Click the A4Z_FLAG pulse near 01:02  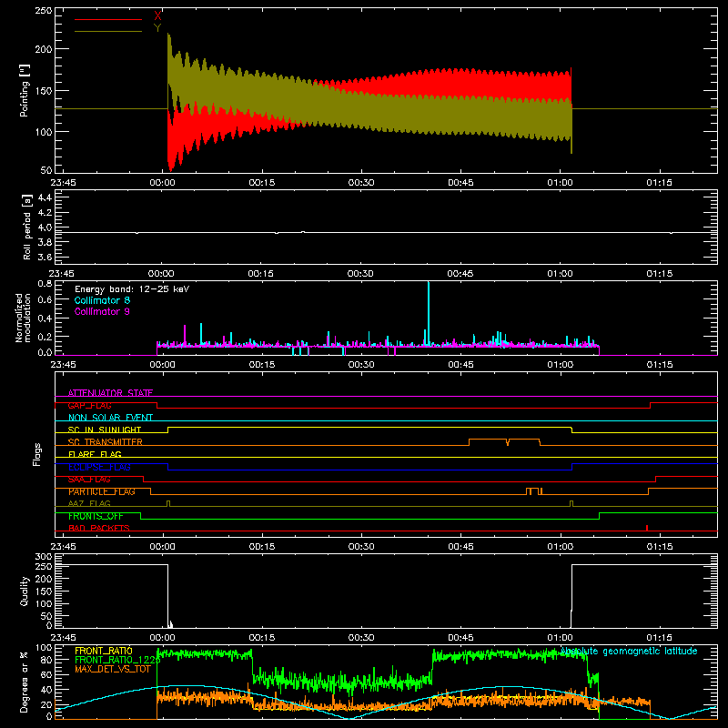(571, 504)
